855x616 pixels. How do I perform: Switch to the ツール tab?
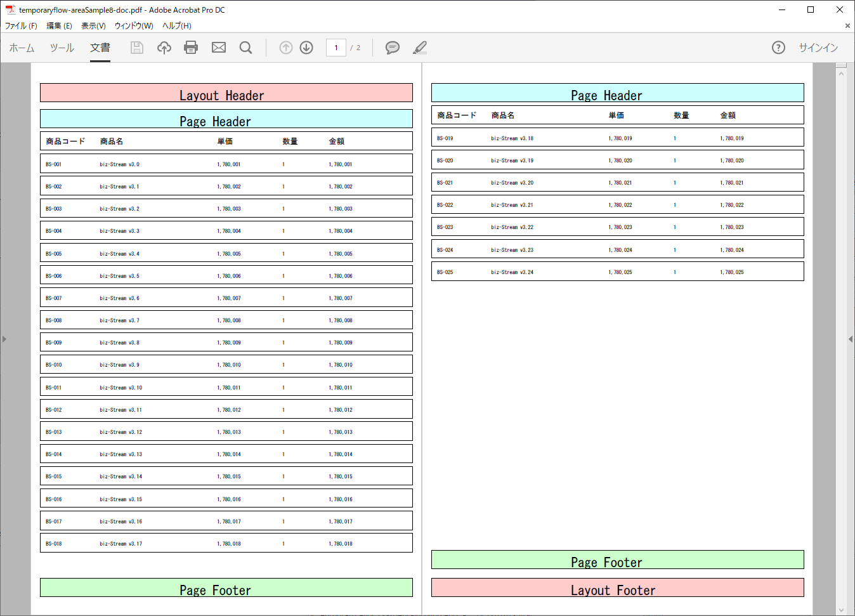click(x=62, y=48)
